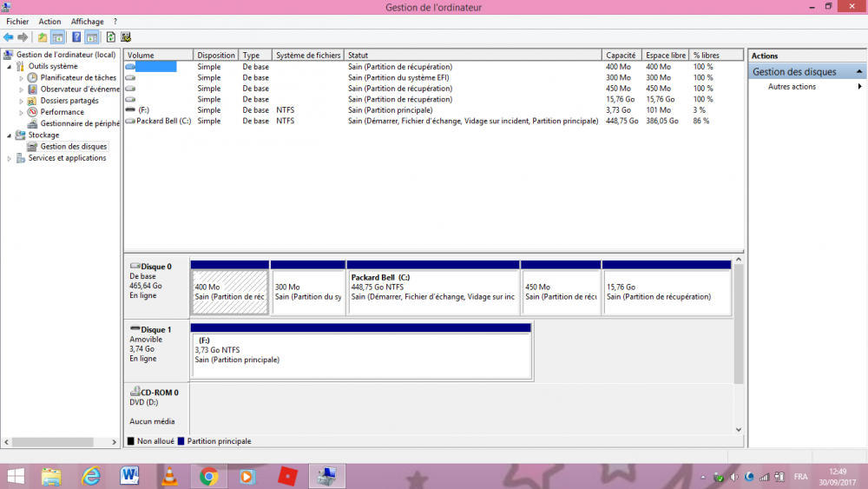The height and width of the screenshot is (489, 868).
Task: Expand the Dossiers partagés node
Action: pos(21,102)
